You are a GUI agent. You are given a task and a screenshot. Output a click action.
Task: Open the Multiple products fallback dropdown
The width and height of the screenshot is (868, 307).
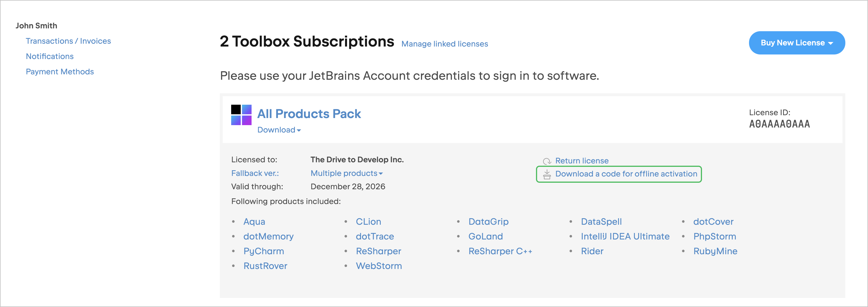[x=346, y=173]
